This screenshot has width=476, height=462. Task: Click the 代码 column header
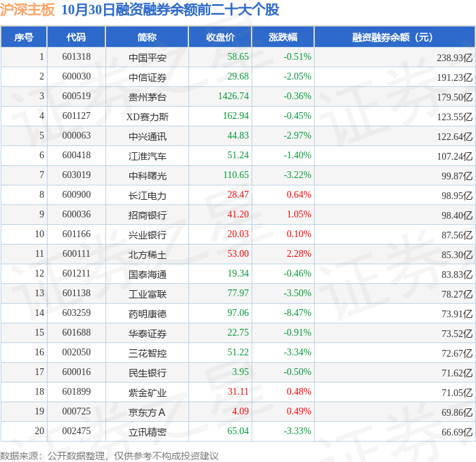point(76,37)
